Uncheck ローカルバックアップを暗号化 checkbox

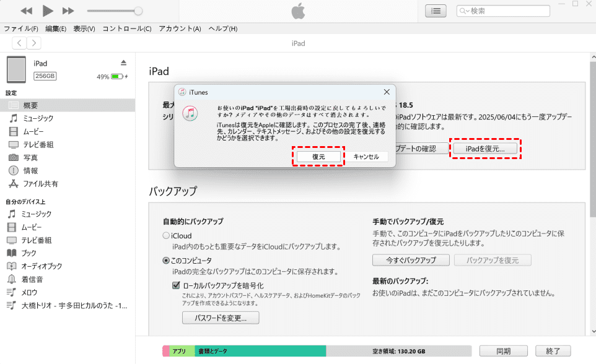(176, 285)
